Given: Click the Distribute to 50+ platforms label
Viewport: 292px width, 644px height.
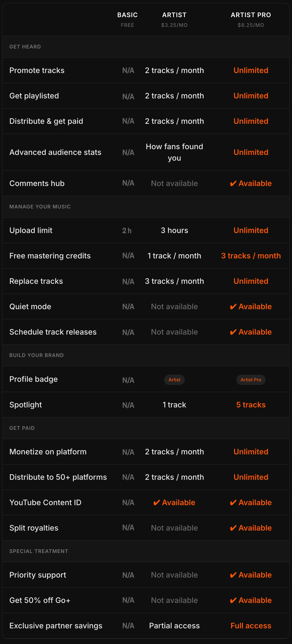Looking at the screenshot, I should point(58,477).
